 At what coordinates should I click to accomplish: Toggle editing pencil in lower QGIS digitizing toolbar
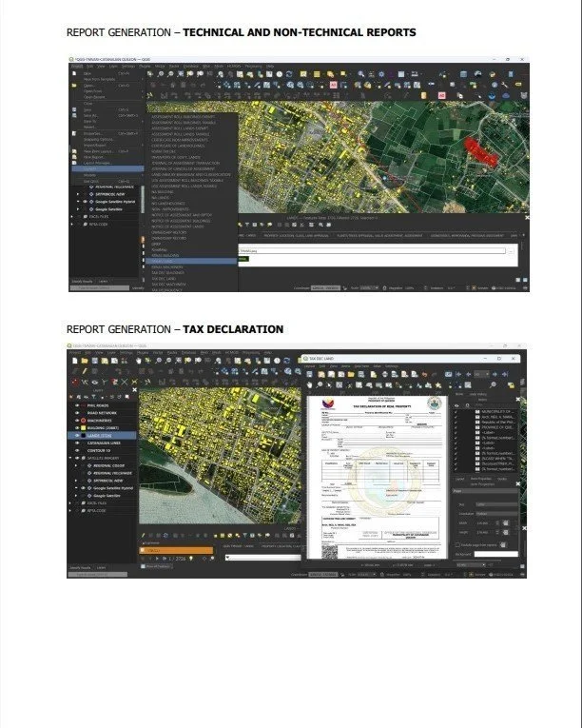click(85, 371)
